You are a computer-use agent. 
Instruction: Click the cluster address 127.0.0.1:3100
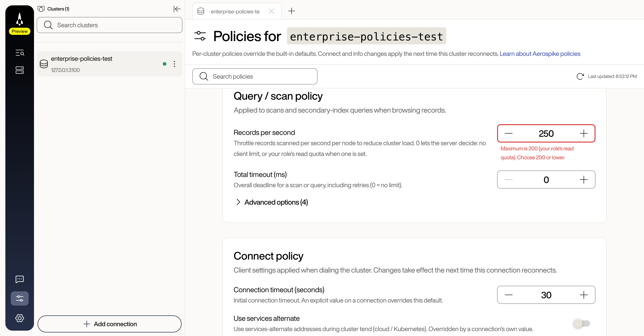click(65, 70)
